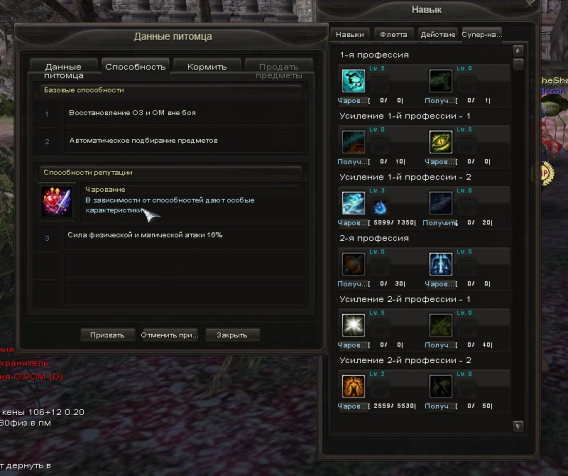Click the skill list scroll up arrow

click(518, 50)
